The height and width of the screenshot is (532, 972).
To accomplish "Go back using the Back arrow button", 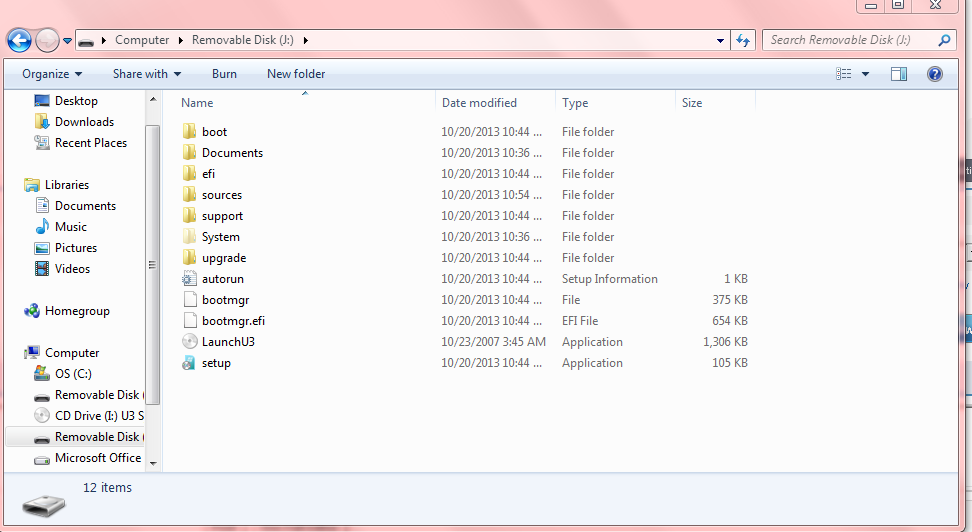I will (19, 40).
